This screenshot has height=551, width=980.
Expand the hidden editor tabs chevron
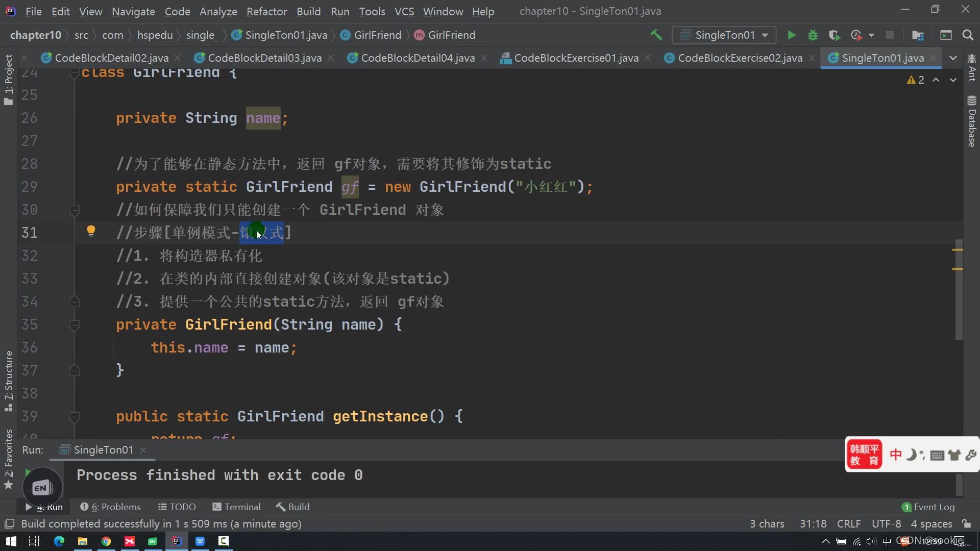click(952, 58)
